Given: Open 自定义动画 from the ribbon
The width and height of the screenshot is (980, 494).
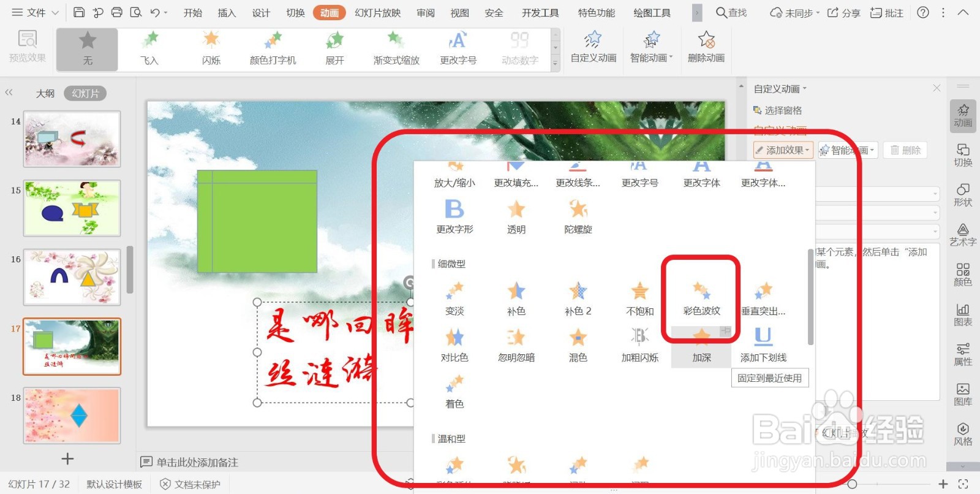Looking at the screenshot, I should point(593,48).
